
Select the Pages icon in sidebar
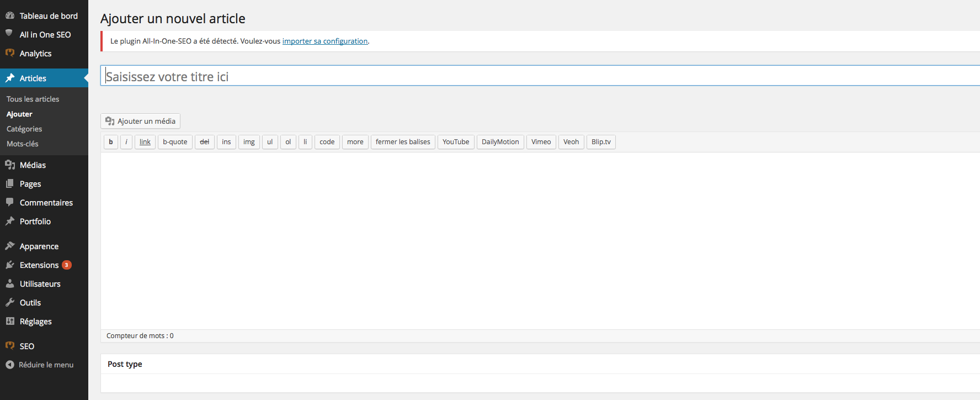click(10, 183)
